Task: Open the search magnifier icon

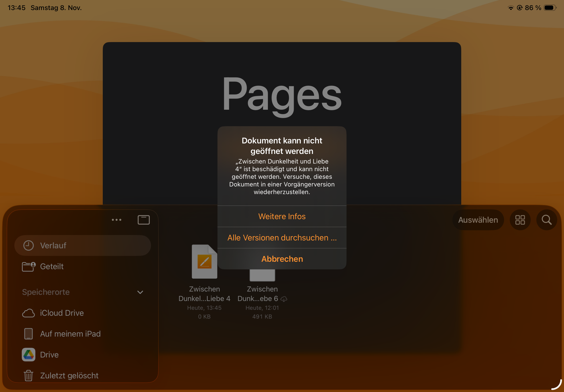Action: click(x=546, y=220)
